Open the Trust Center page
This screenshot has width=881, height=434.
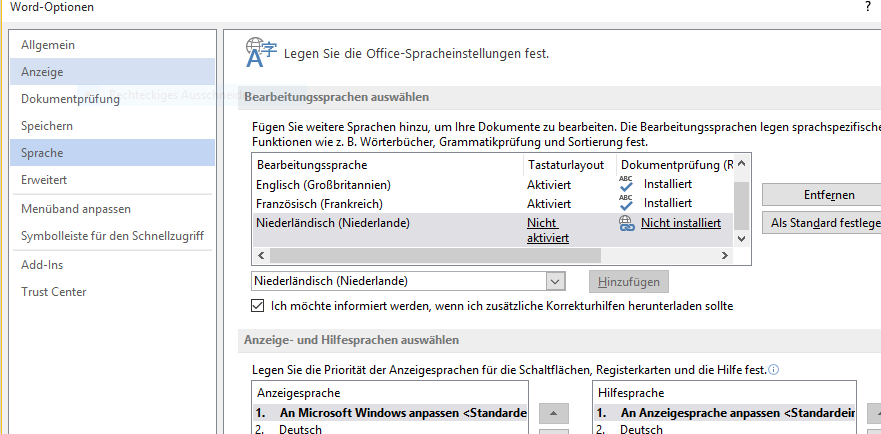[112, 292]
